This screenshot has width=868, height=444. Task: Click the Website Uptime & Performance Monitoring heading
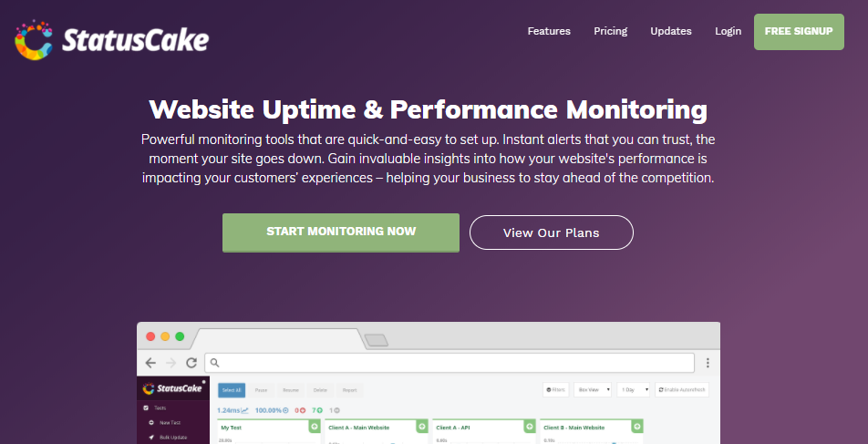[x=428, y=109]
